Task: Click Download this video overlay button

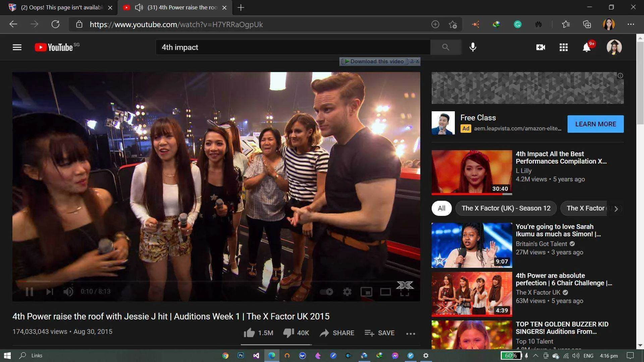Action: [x=374, y=61]
